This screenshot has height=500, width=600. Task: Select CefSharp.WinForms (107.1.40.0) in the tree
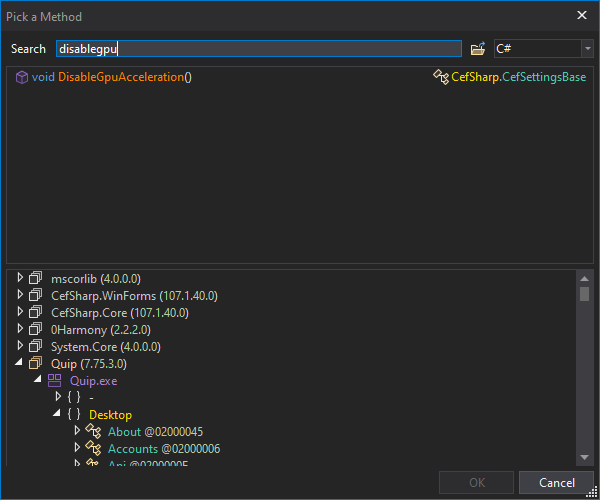134,296
